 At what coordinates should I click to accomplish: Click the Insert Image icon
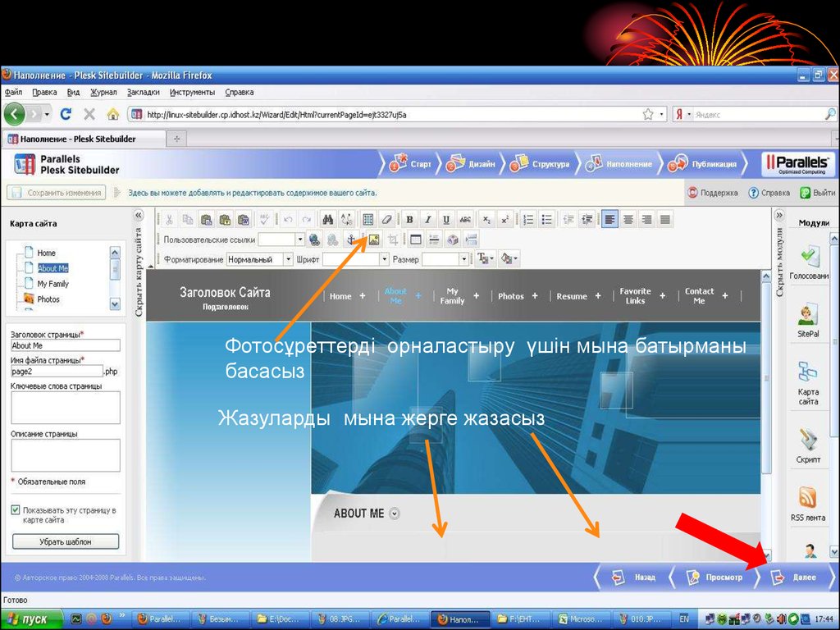pos(373,240)
